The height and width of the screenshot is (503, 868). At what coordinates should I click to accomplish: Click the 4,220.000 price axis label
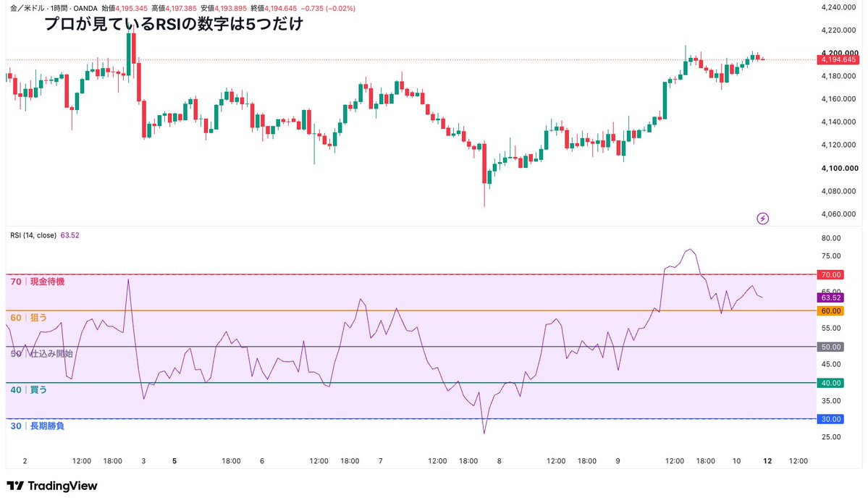click(838, 30)
